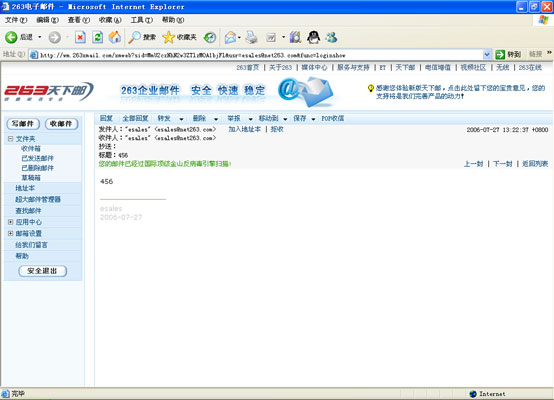Open the Search magnifier tool
This screenshot has height=400, width=554.
click(134, 37)
